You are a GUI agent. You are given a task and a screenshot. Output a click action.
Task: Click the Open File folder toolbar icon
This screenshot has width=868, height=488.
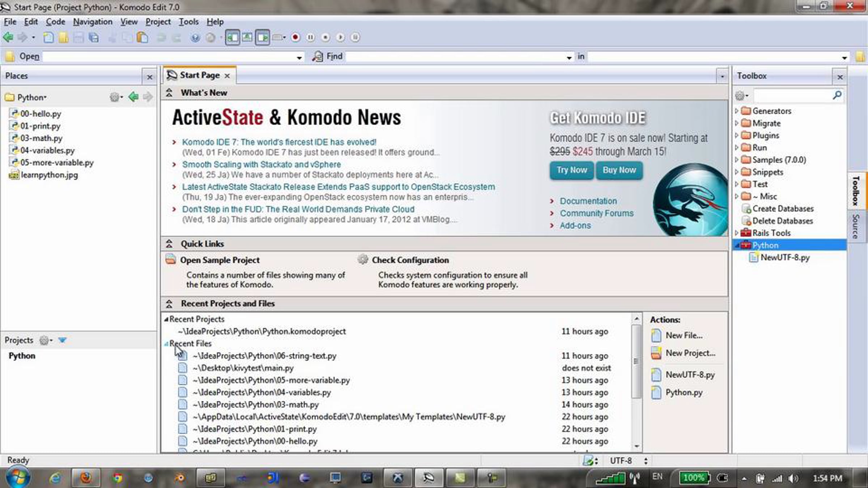(63, 37)
